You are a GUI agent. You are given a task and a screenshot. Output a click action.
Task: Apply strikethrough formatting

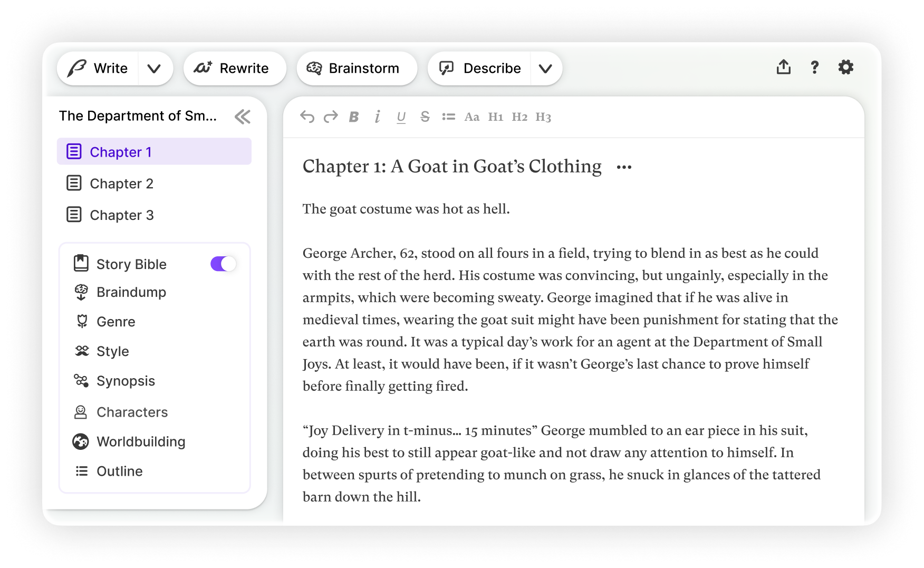click(x=425, y=117)
